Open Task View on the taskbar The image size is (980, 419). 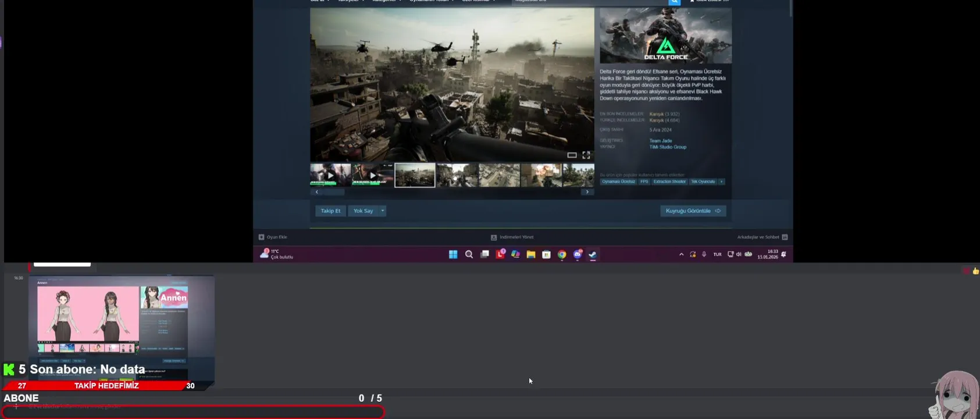point(484,254)
